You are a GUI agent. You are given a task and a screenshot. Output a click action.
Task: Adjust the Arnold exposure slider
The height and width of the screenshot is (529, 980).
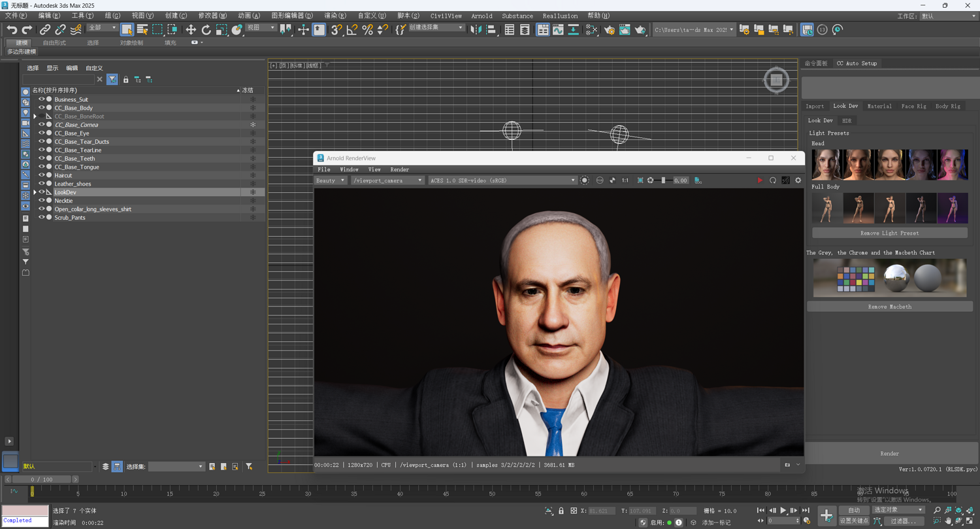663,180
